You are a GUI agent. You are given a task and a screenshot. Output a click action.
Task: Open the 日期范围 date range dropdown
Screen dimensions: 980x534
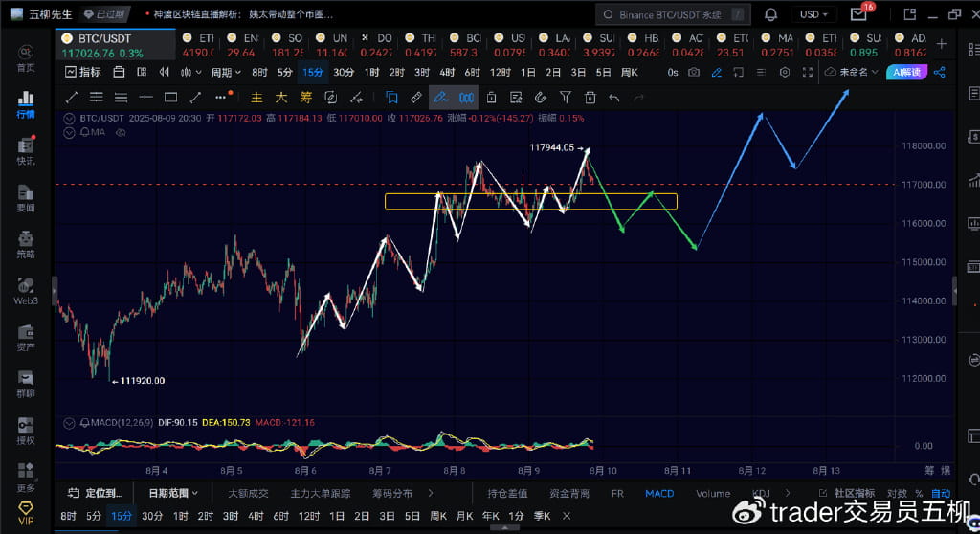tap(173, 493)
